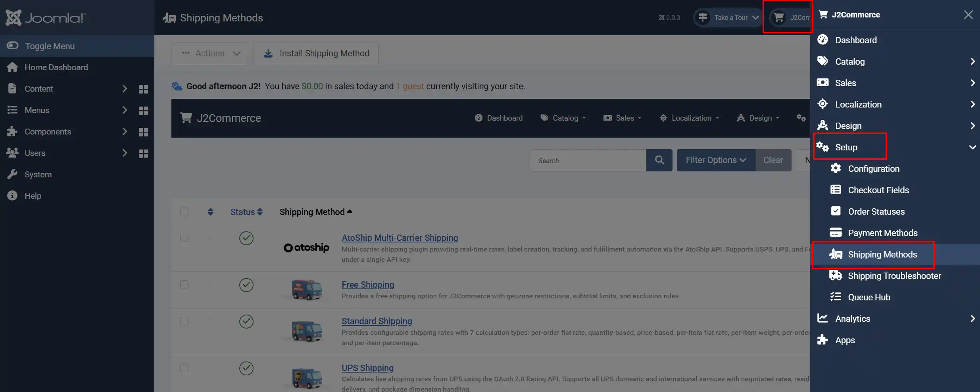The width and height of the screenshot is (980, 392).
Task: Click the Checkout Fields list icon
Action: pyautogui.click(x=836, y=190)
